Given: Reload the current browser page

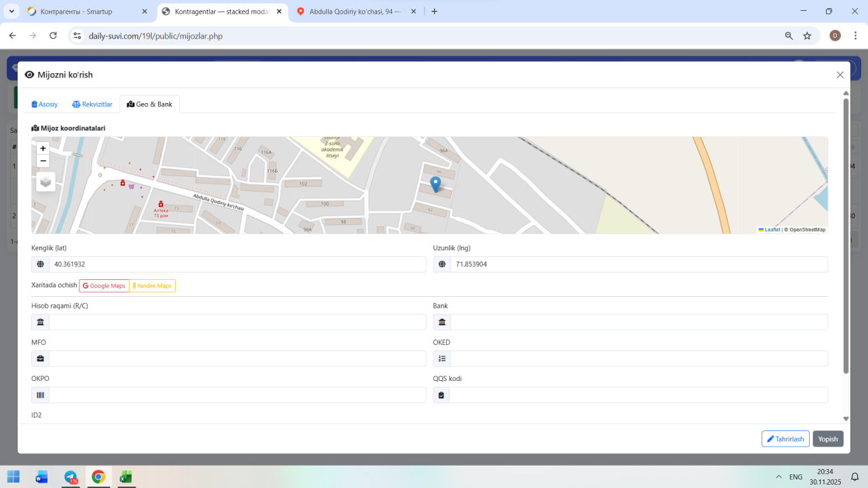Looking at the screenshot, I should 53,36.
